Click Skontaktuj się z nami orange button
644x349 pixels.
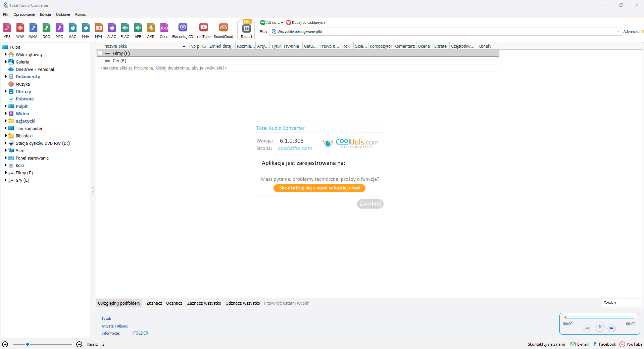pyautogui.click(x=319, y=188)
